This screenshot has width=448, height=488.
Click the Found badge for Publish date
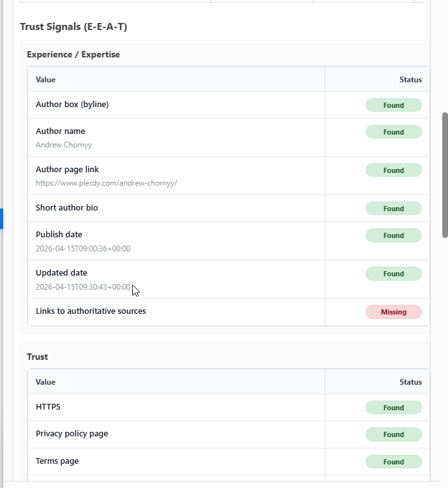click(393, 235)
